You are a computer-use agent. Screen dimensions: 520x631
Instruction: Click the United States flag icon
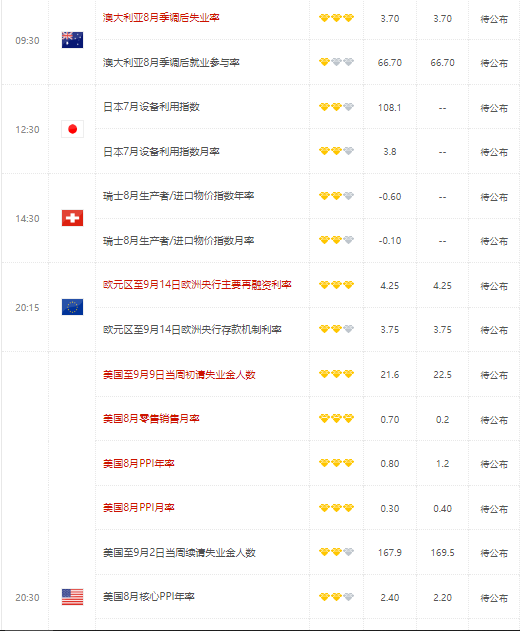coord(72,597)
